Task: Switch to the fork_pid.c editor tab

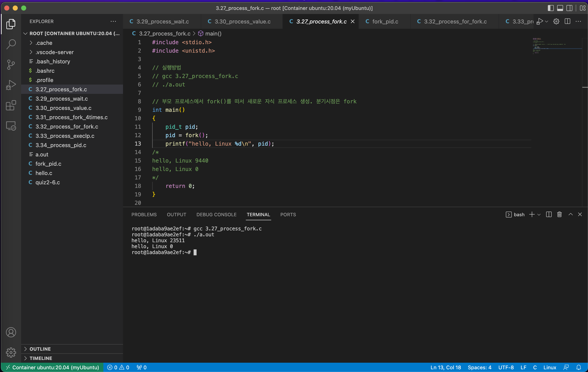Action: (385, 22)
